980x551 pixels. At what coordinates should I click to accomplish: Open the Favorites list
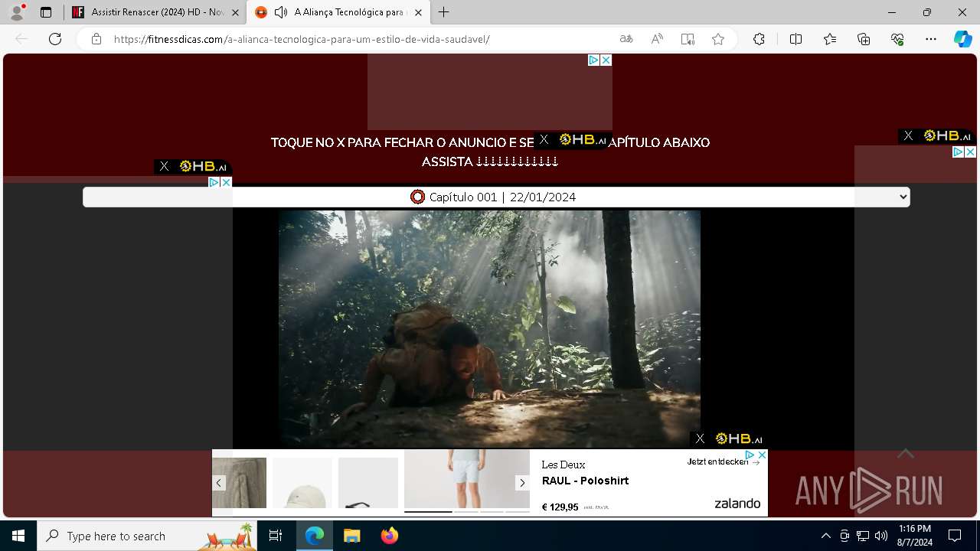(830, 39)
